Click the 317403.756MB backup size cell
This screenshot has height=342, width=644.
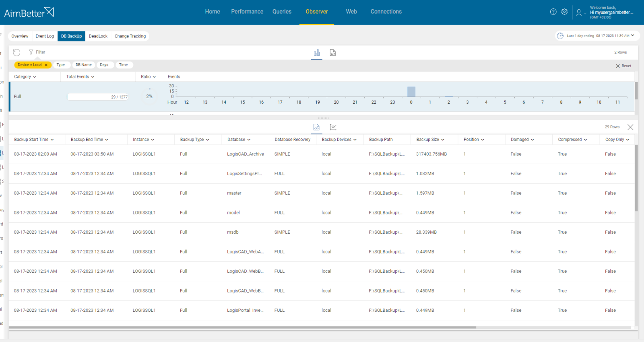click(431, 154)
